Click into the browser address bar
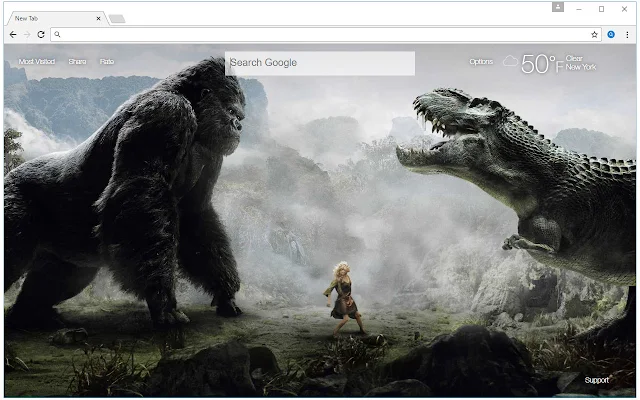This screenshot has width=640, height=400. coord(324,35)
